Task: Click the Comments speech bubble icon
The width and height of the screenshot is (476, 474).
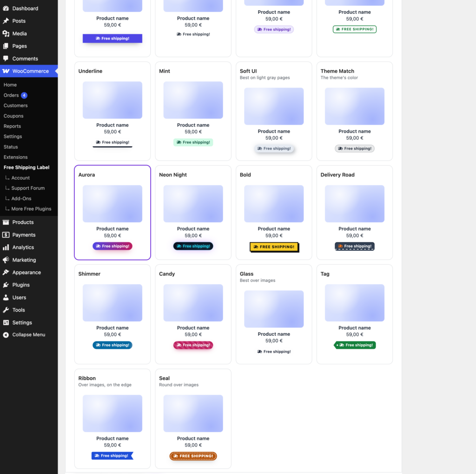Action: [x=6, y=59]
